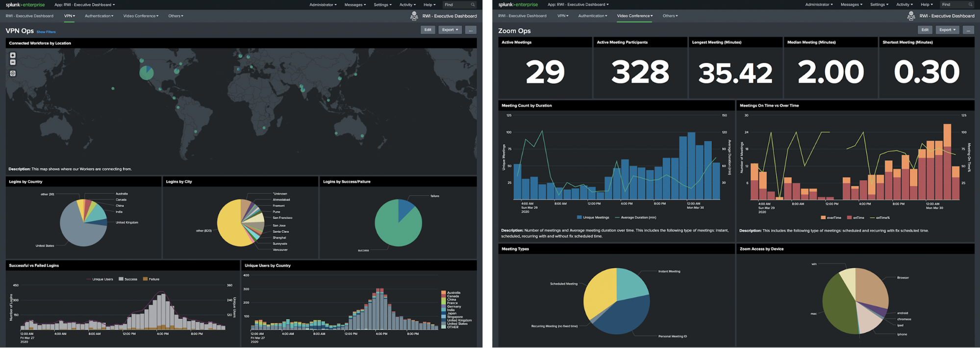
Task: Expand Settings menu in VPN Ops window
Action: (382, 4)
